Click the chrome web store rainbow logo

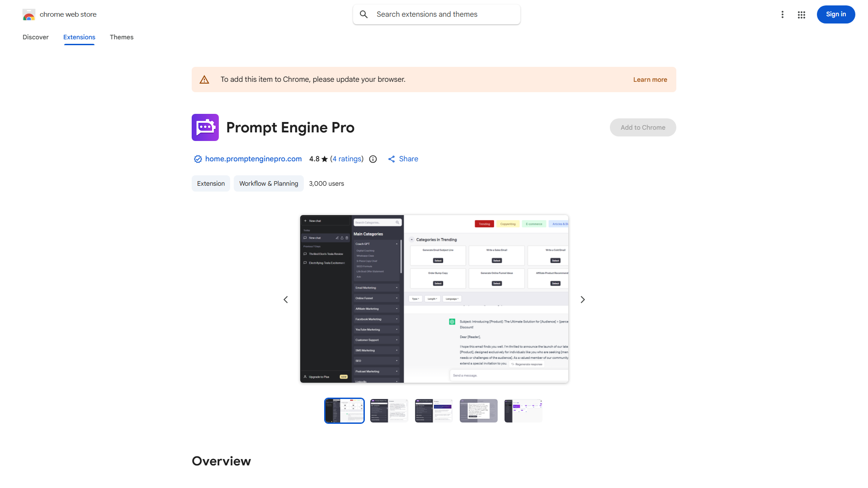[28, 14]
